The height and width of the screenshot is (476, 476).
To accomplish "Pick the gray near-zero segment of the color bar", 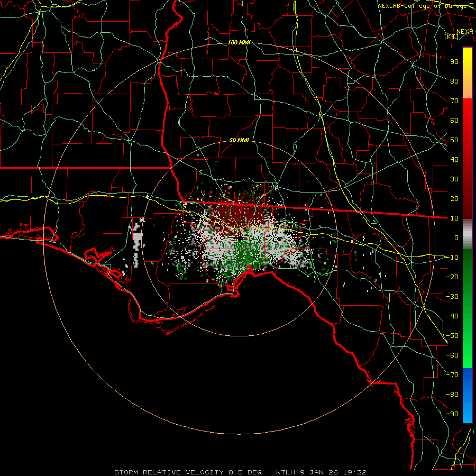I will click(467, 234).
